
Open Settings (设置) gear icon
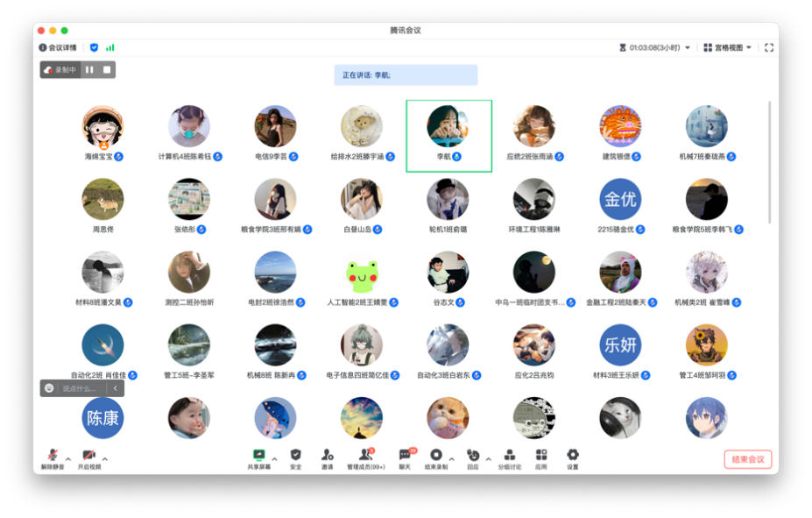click(x=572, y=458)
